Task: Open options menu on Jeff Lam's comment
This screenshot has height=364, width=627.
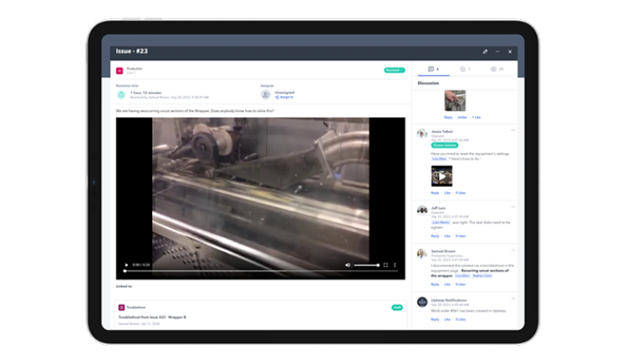Action: 512,207
